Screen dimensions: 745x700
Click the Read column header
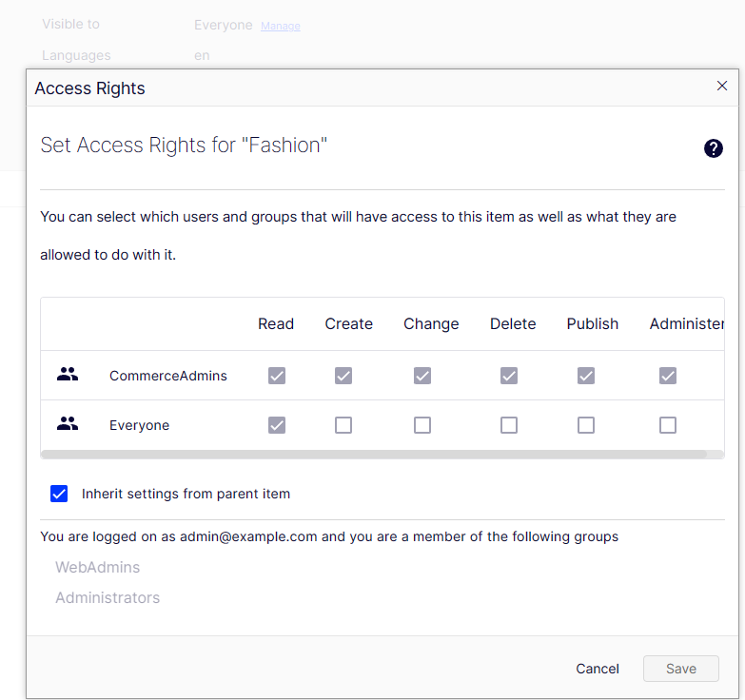click(x=276, y=324)
